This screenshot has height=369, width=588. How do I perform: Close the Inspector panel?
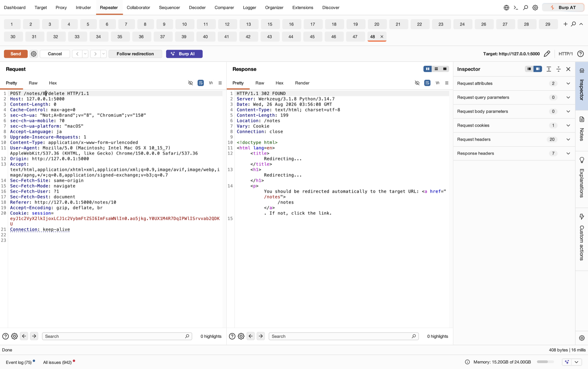click(568, 69)
